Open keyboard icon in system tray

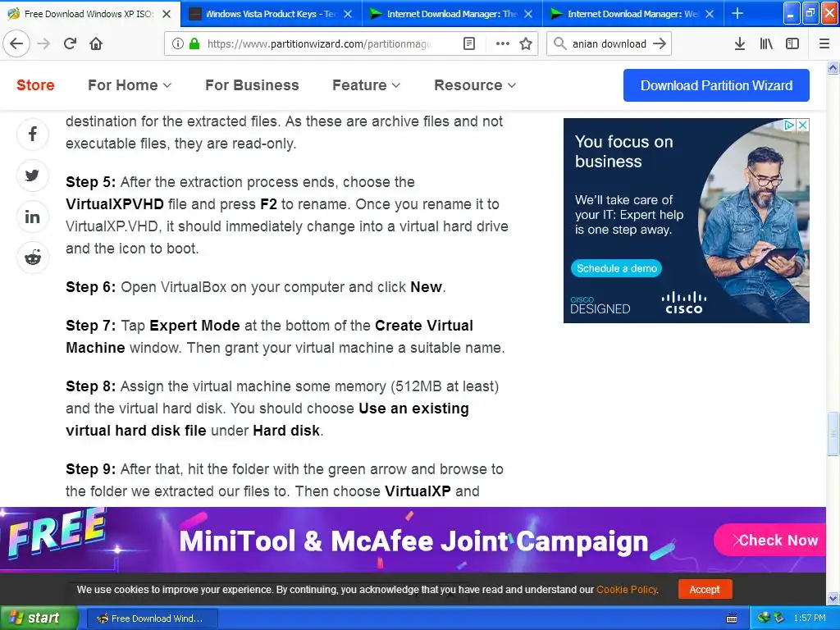[x=731, y=619]
